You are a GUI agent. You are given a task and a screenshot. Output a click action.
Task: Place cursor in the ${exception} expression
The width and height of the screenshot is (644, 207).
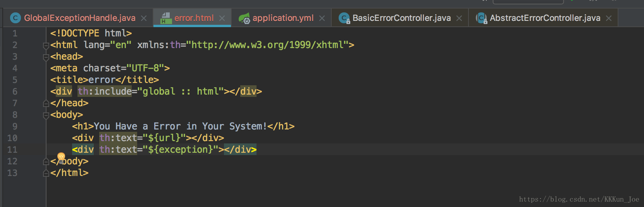[181, 150]
